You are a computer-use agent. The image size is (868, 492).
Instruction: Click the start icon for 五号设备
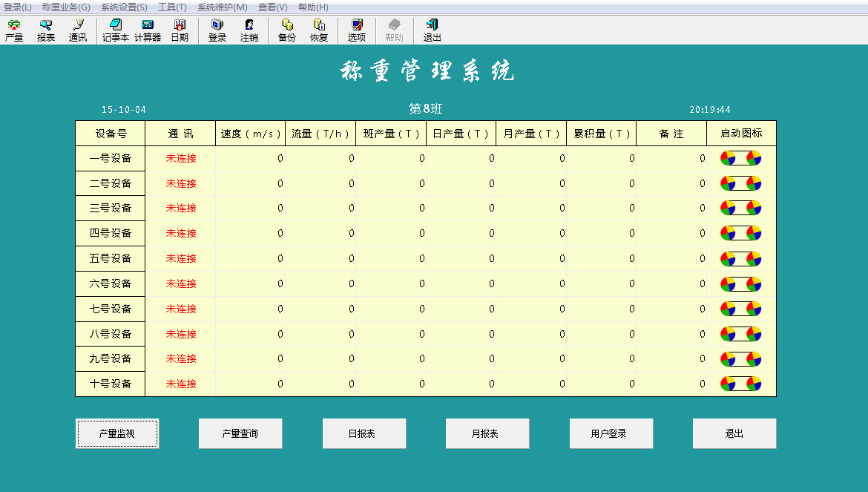click(740, 258)
